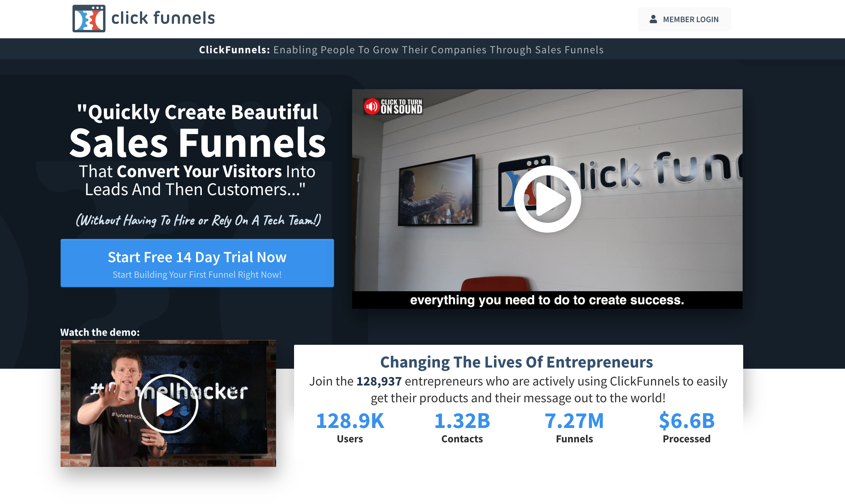The image size is (845, 504).
Task: Click the ClickFunnels logo icon
Action: click(89, 18)
